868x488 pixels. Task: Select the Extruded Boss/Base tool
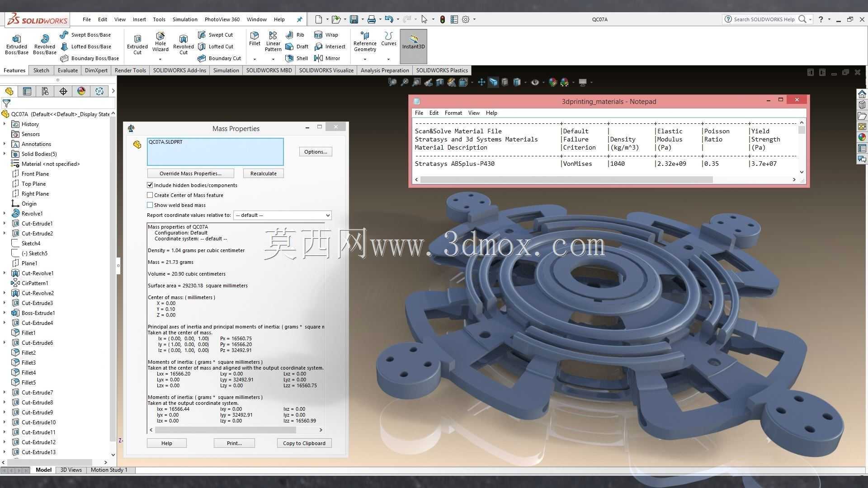[17, 44]
